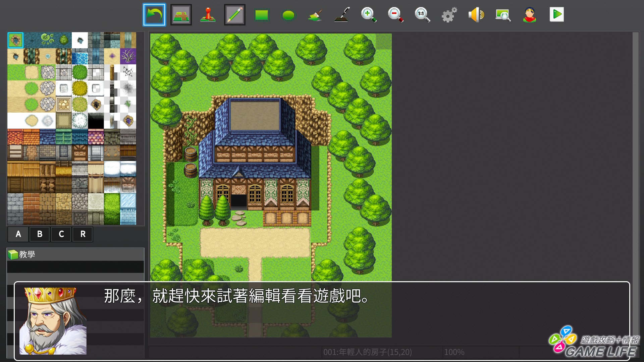The height and width of the screenshot is (362, 644).
Task: Click the stepping stones near the house
Action: (239, 218)
